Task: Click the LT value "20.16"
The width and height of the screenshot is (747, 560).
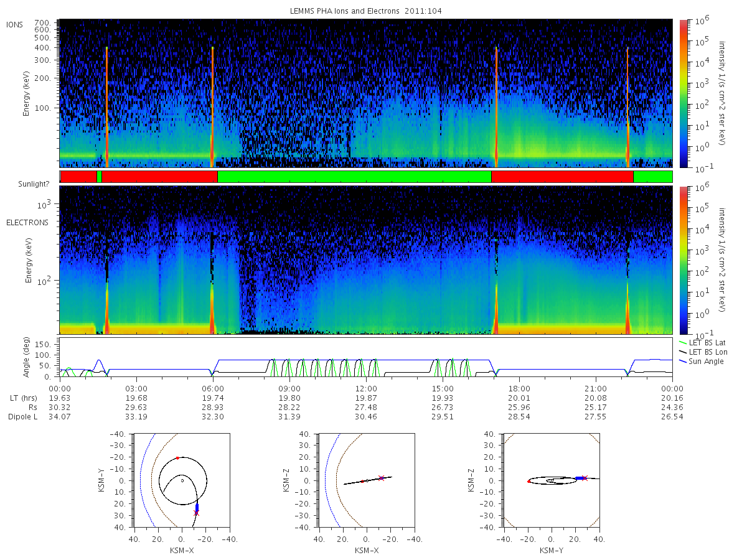Action: tap(672, 398)
